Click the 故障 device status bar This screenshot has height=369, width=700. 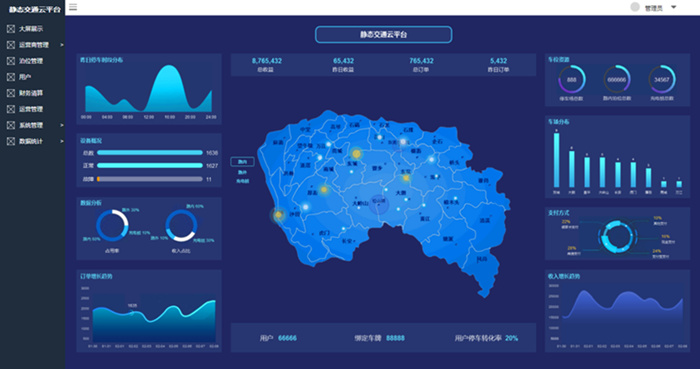pos(150,179)
